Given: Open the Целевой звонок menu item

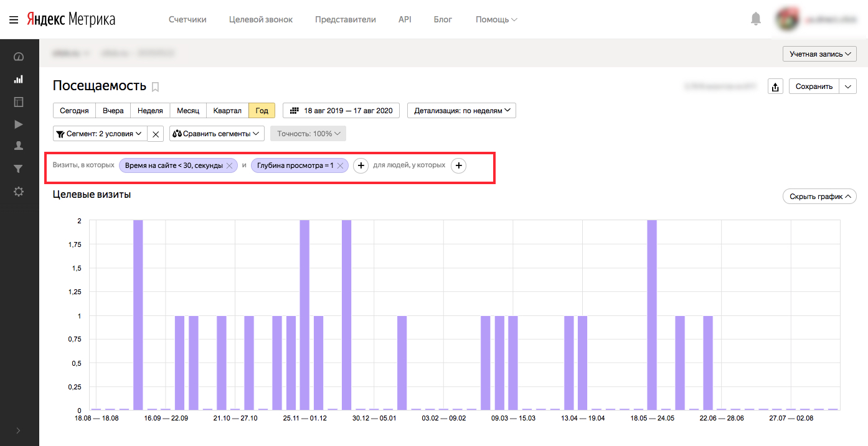Looking at the screenshot, I should (260, 19).
